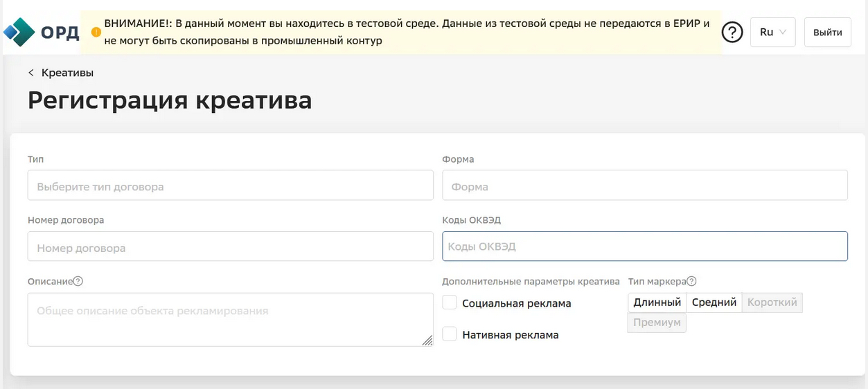
Task: Open help via question mark icon
Action: click(732, 32)
